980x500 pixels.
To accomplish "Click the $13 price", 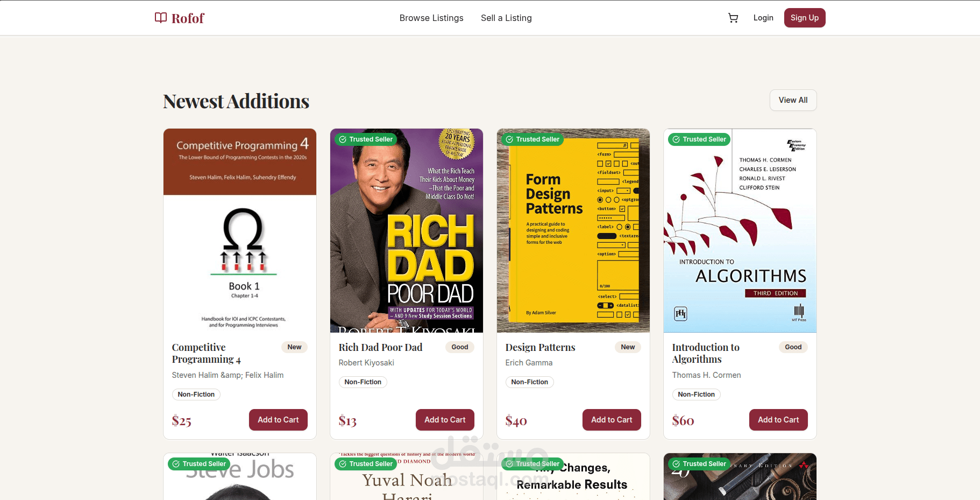I will tap(347, 420).
